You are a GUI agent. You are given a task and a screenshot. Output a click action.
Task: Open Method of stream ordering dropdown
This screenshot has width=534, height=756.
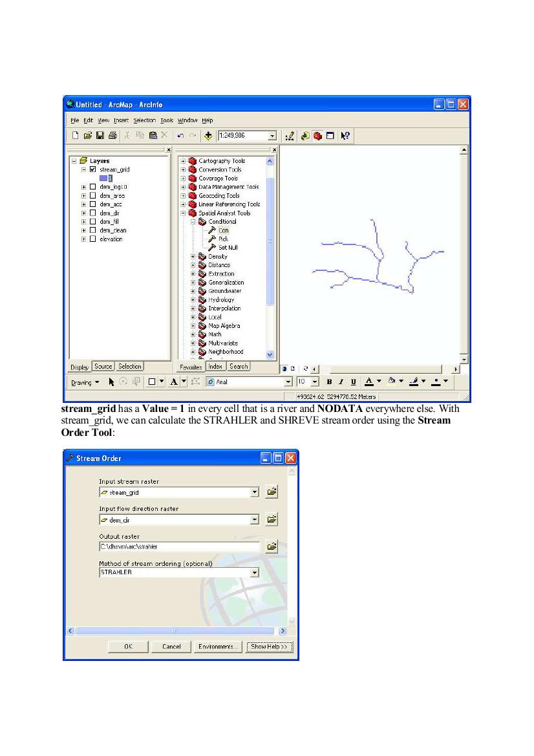tap(255, 572)
